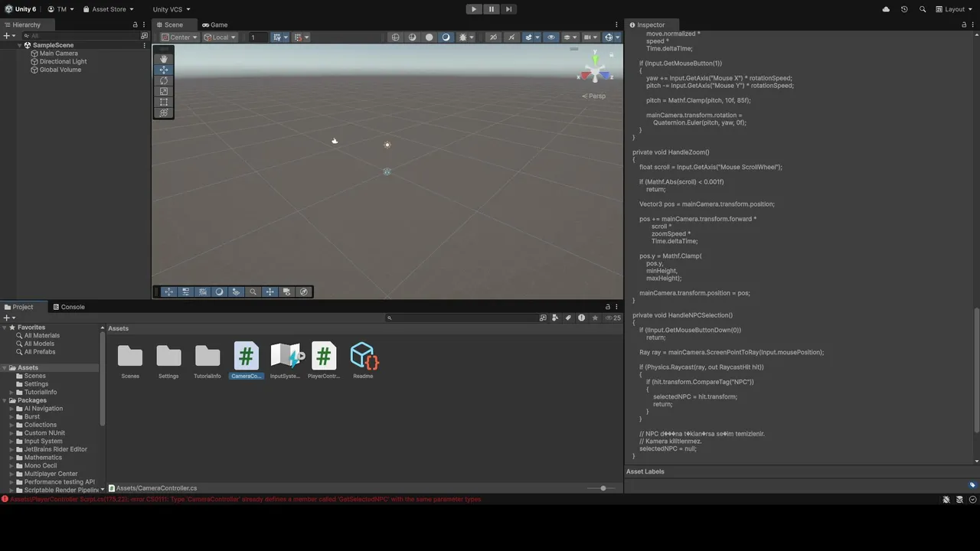Open the Layout dropdown
The width and height of the screenshot is (980, 551).
point(955,9)
